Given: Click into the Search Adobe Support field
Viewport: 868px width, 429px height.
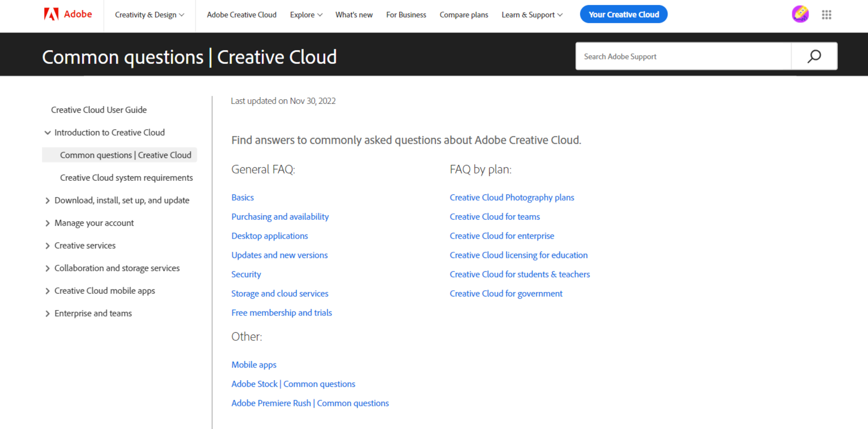Looking at the screenshot, I should 683,57.
